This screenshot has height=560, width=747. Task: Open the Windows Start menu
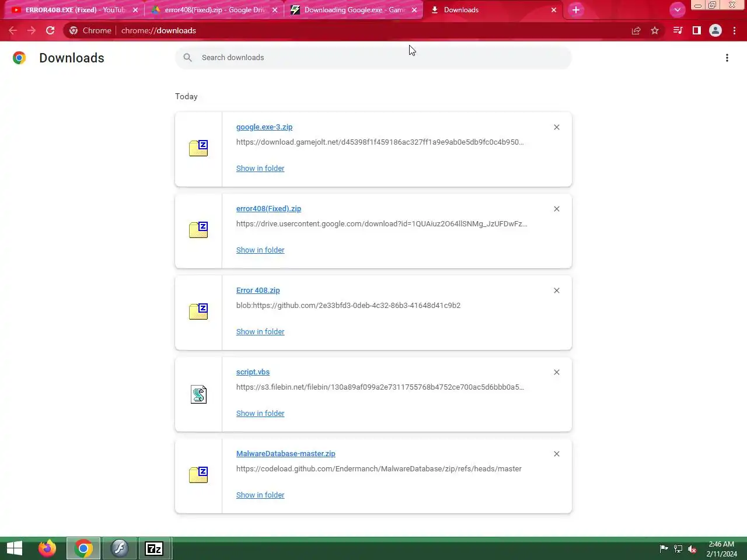pyautogui.click(x=15, y=548)
